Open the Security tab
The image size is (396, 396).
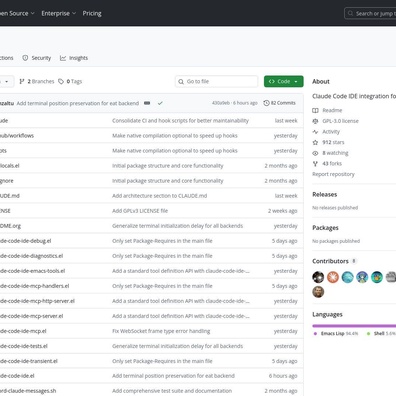tap(37, 58)
